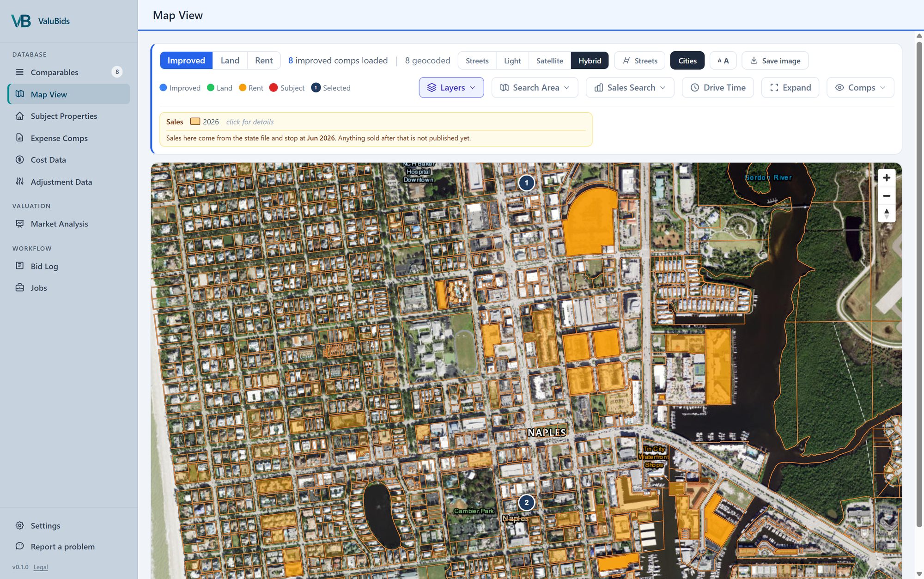The width and height of the screenshot is (924, 579).
Task: Click the Sales Search building icon
Action: 599,87
